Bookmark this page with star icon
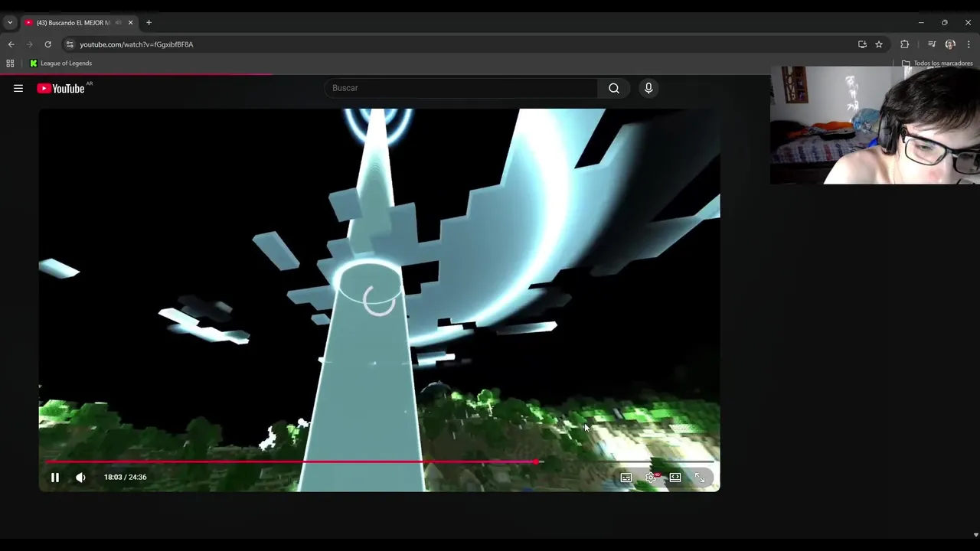Viewport: 980px width, 551px height. (879, 44)
